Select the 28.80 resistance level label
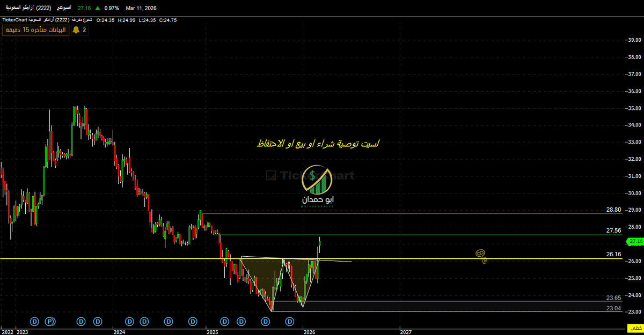Image resolution: width=644 pixels, height=335 pixels. pyautogui.click(x=613, y=210)
